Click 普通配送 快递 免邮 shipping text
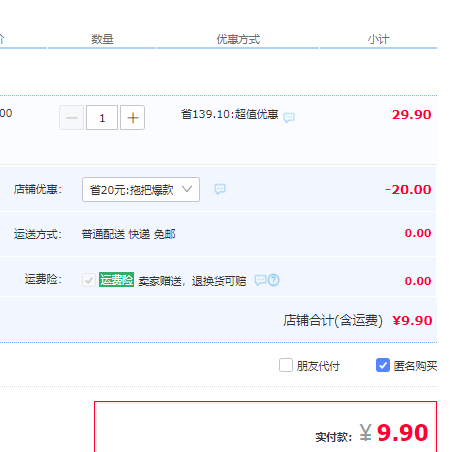 click(x=128, y=234)
